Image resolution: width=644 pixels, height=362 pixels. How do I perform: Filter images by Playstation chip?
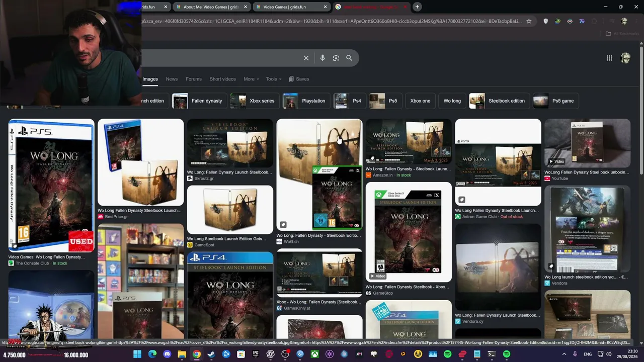click(x=306, y=101)
